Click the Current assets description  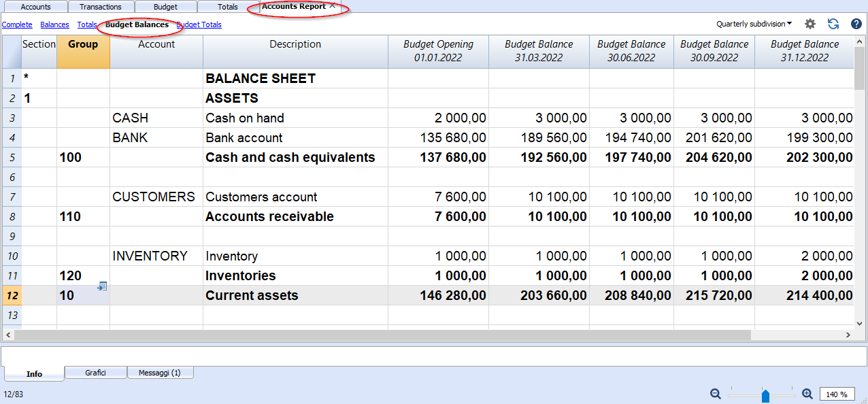(x=295, y=296)
